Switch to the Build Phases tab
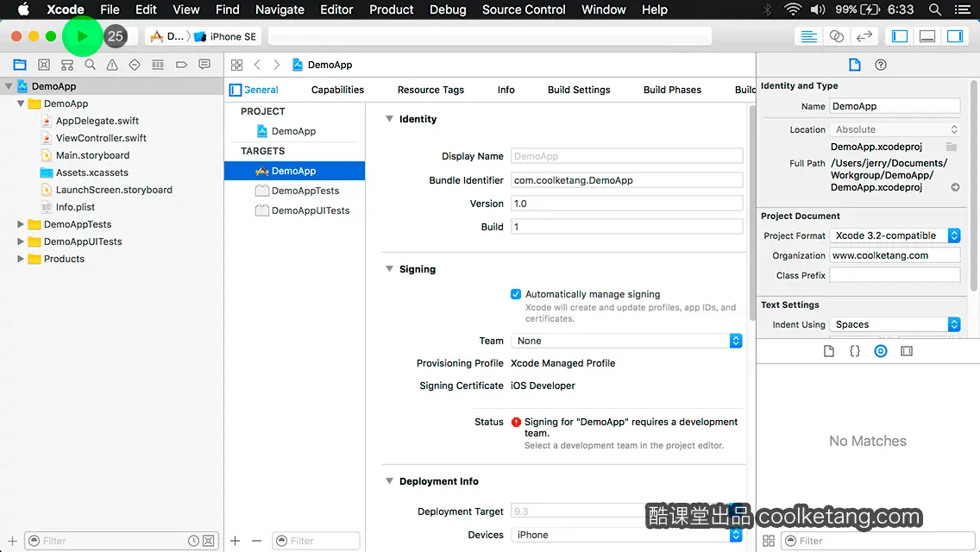Image resolution: width=980 pixels, height=552 pixels. [673, 90]
